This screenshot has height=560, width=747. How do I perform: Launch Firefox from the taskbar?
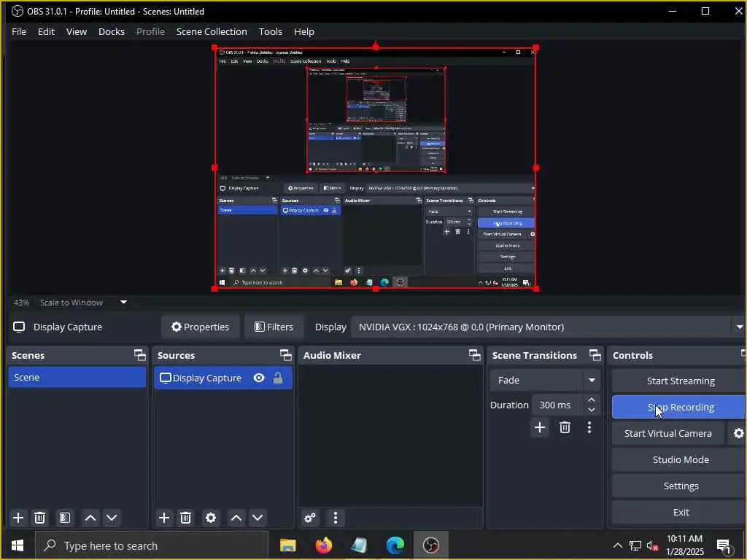(x=324, y=545)
